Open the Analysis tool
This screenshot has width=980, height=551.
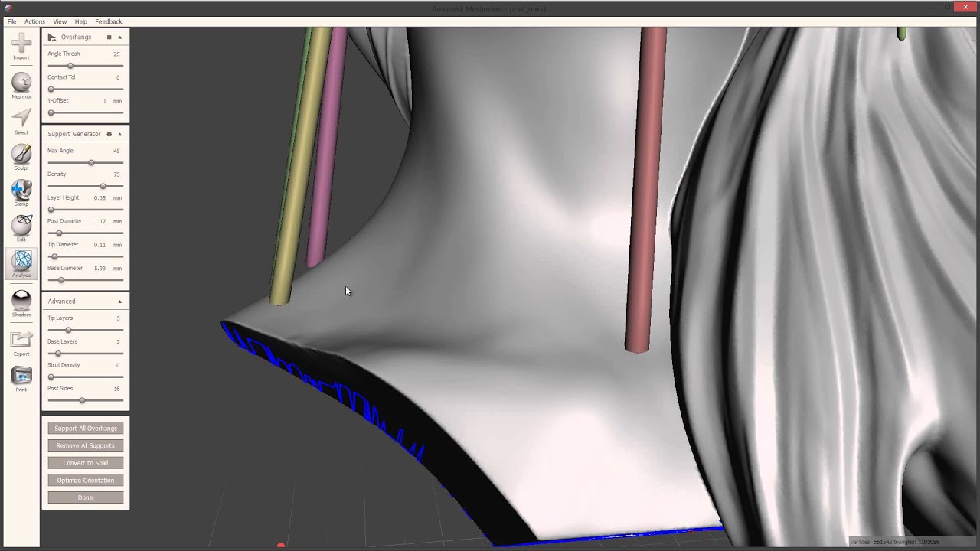pyautogui.click(x=21, y=264)
